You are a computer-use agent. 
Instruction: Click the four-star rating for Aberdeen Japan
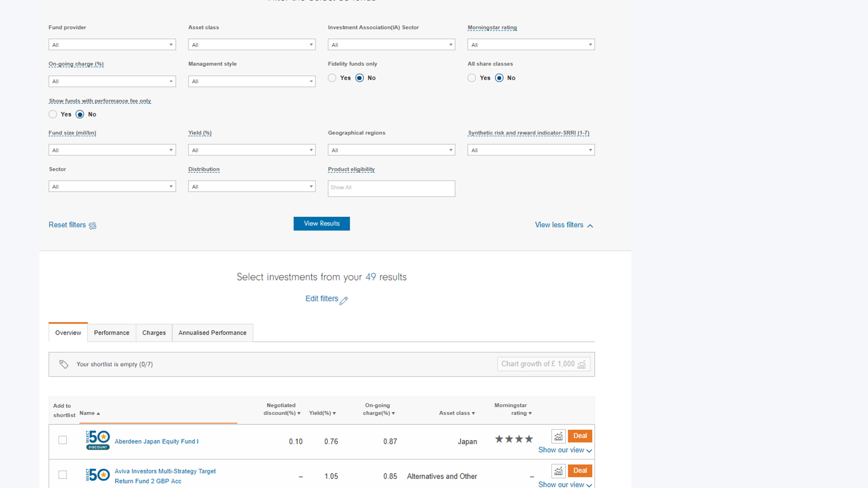tap(514, 440)
